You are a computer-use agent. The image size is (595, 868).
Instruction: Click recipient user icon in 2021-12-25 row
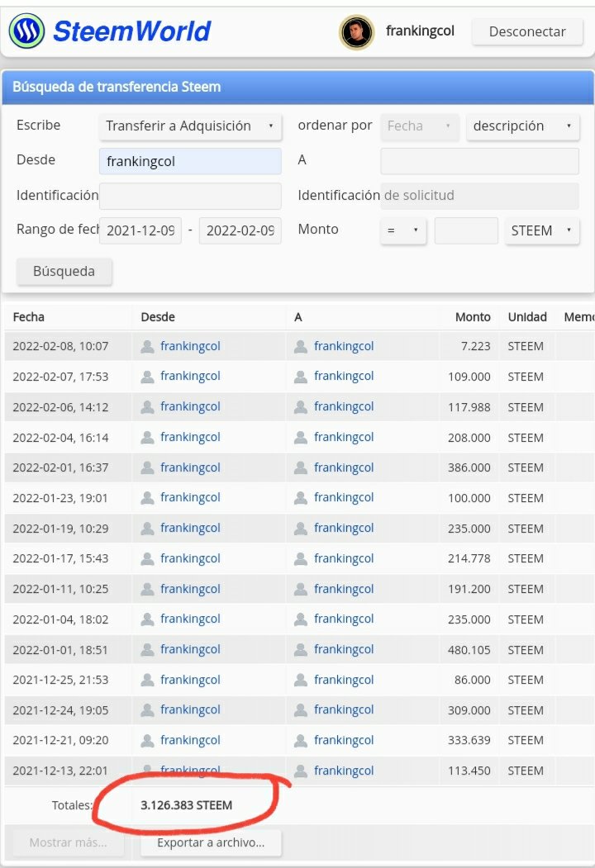click(301, 681)
